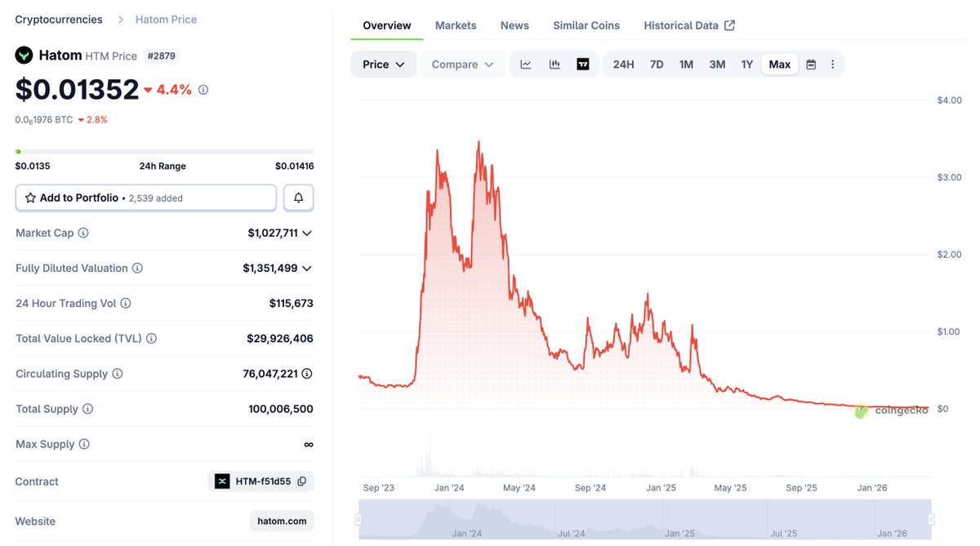Select the line chart view icon
Screen dimensions: 980x546
pos(526,64)
